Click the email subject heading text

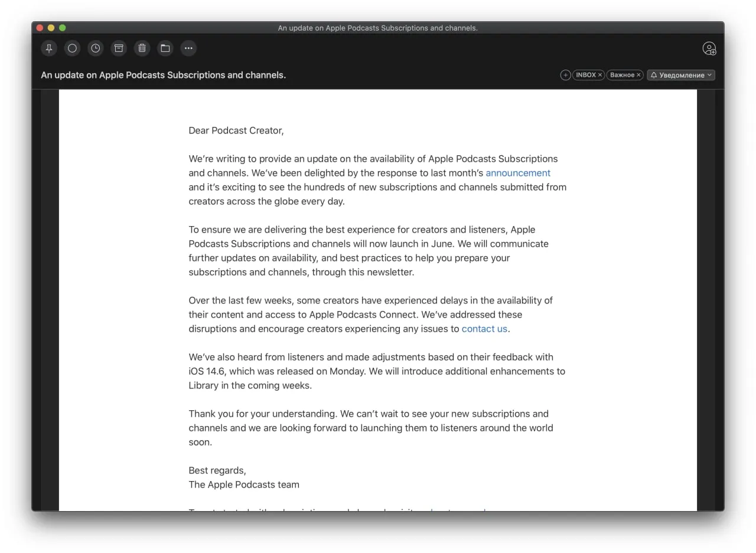pyautogui.click(x=163, y=75)
